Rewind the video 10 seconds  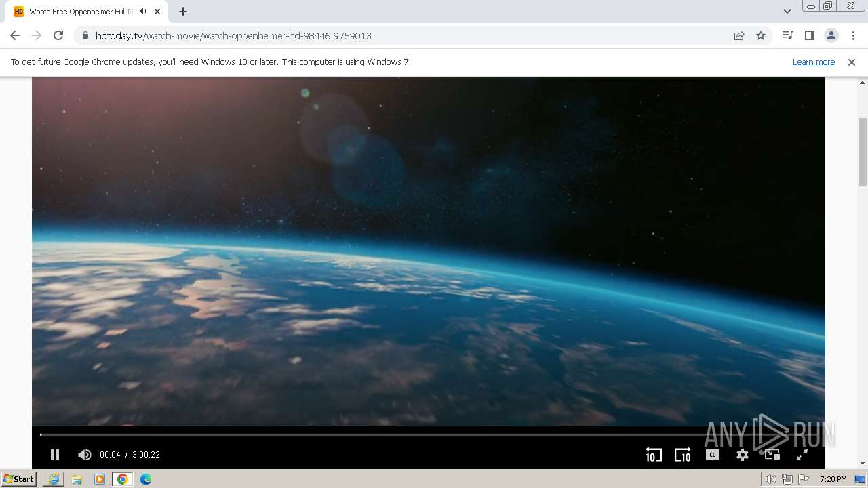[x=653, y=455]
